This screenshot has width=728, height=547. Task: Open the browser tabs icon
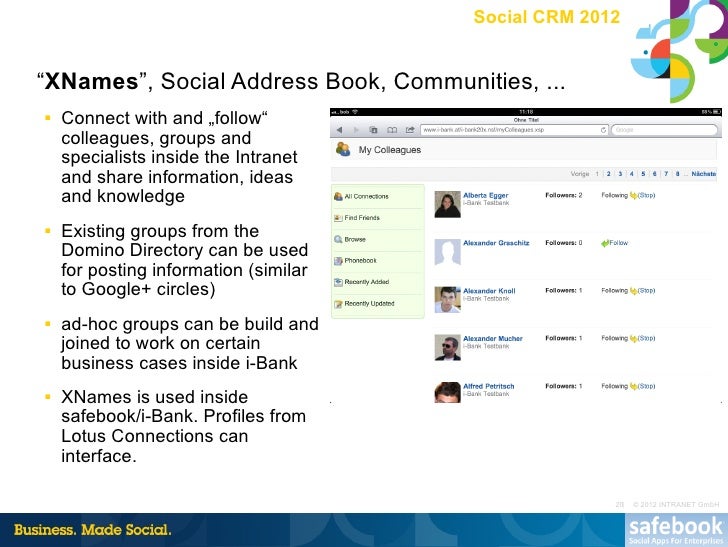point(373,130)
